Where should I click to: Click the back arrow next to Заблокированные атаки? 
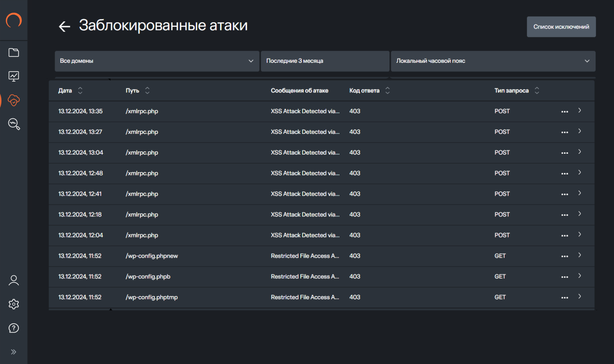coord(64,26)
